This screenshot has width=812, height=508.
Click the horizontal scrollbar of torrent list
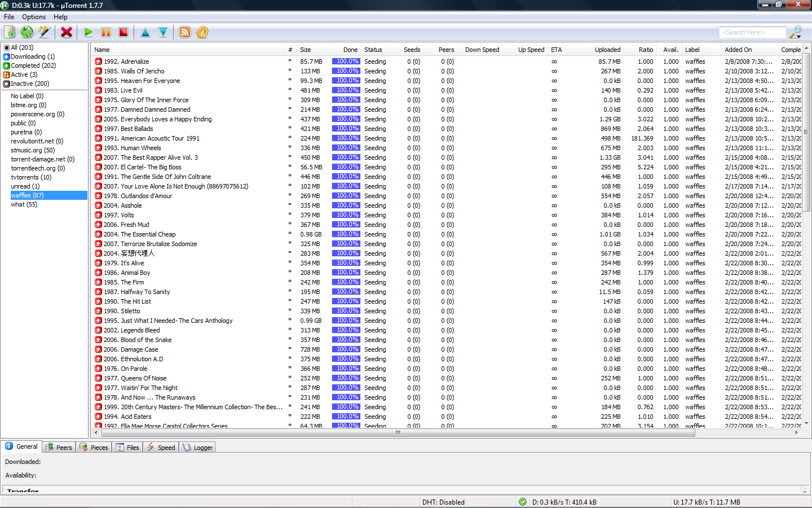coord(398,432)
